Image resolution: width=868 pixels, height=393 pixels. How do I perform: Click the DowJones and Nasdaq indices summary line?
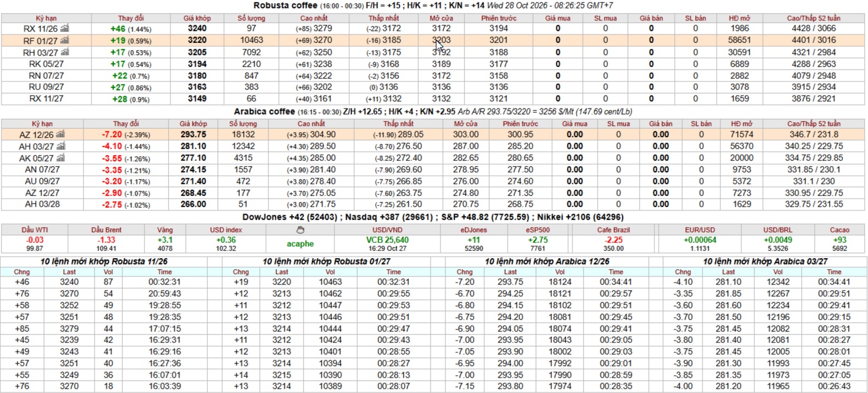(433, 217)
